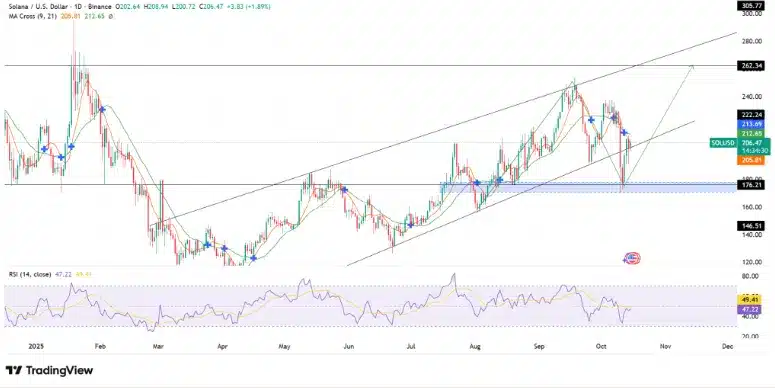Click the blue shaded support zone rectangle
775x388 pixels.
coord(588,187)
